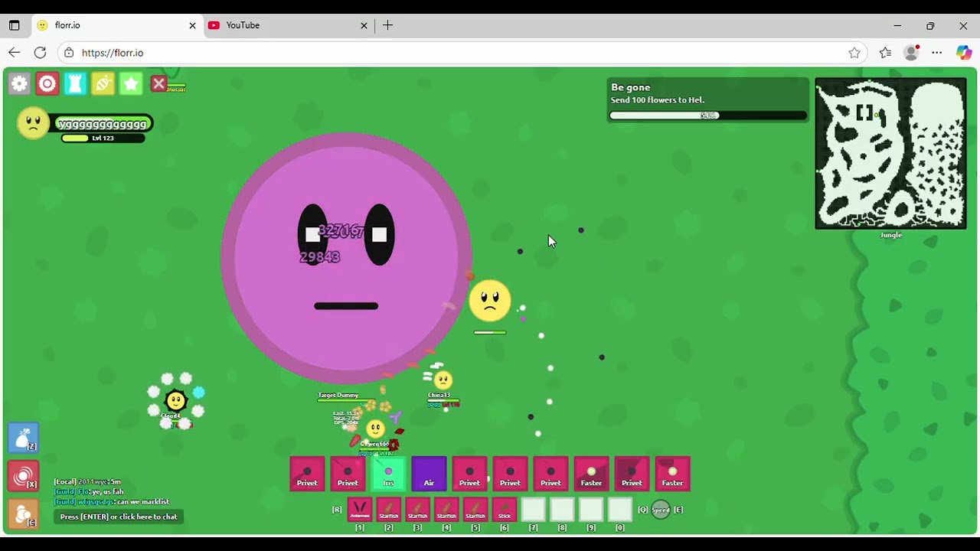Click the chat box to start chatting
Screen dimensions: 980x551
119,517
